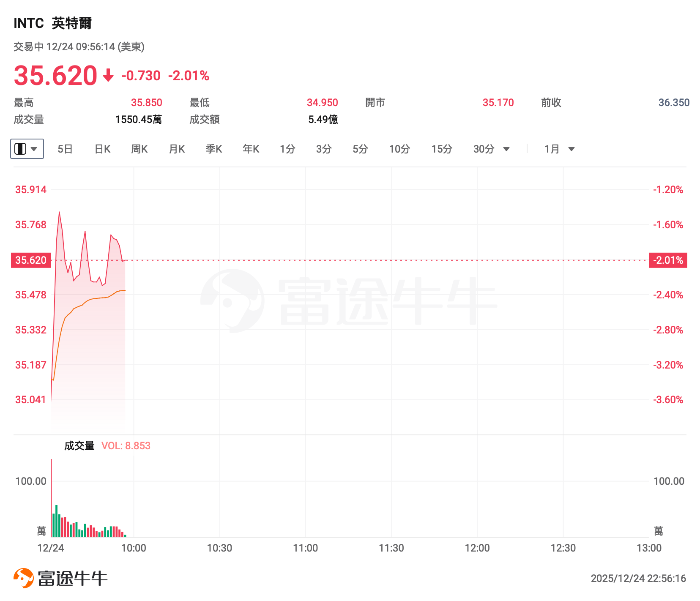The width and height of the screenshot is (700, 601).
Task: Click the -2.01% axis price tag
Action: point(668,260)
